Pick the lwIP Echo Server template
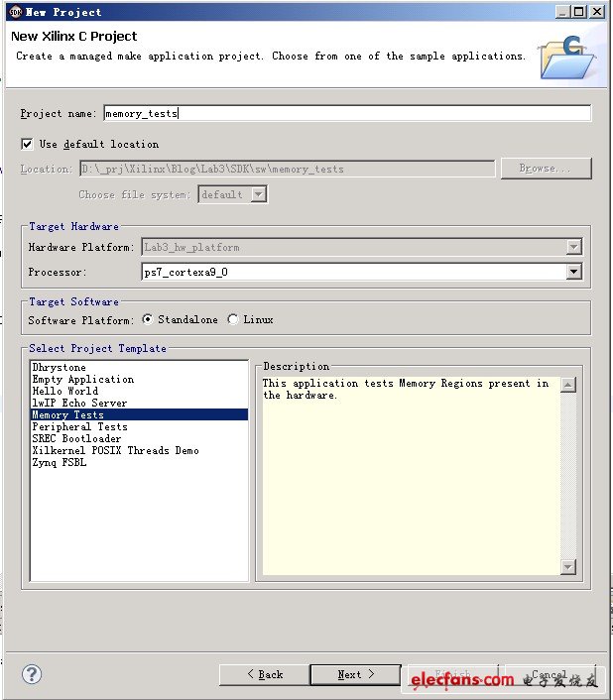Image resolution: width=613 pixels, height=700 pixels. coord(79,403)
